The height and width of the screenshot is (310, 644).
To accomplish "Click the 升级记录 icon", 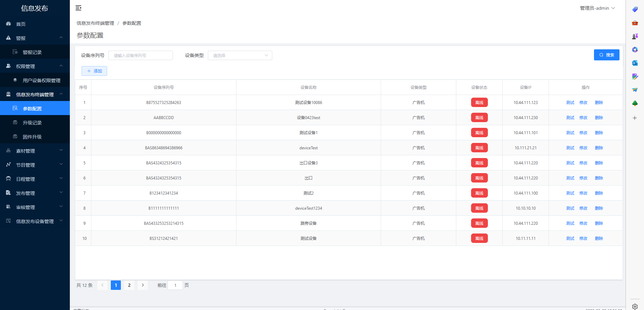I will [x=15, y=122].
